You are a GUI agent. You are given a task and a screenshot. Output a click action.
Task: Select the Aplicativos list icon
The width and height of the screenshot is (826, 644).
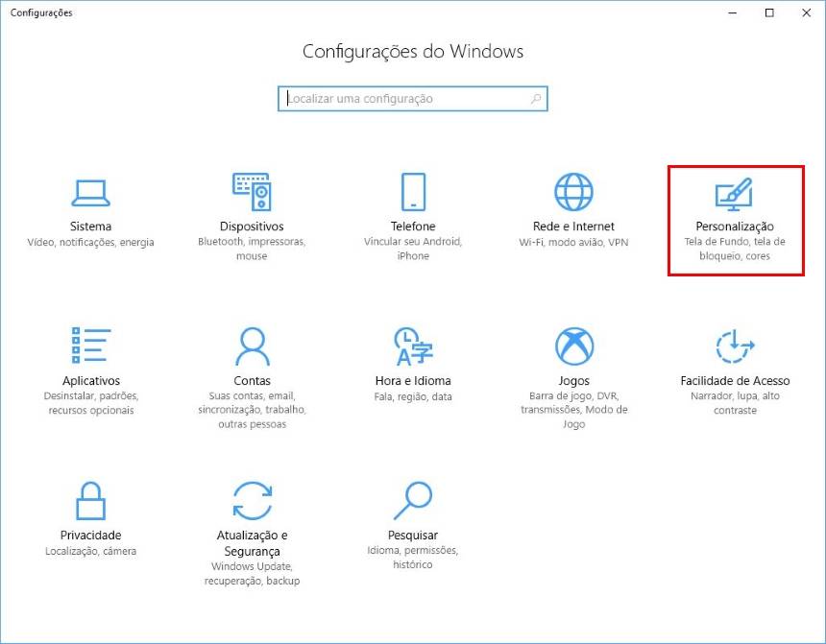90,346
